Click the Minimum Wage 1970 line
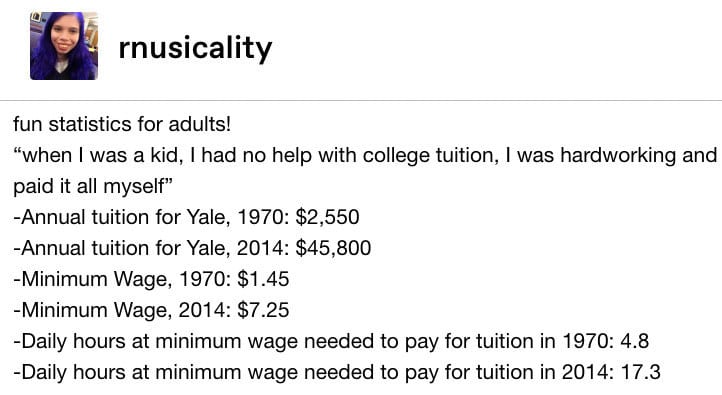Screen dimensions: 722x395 point(151,279)
